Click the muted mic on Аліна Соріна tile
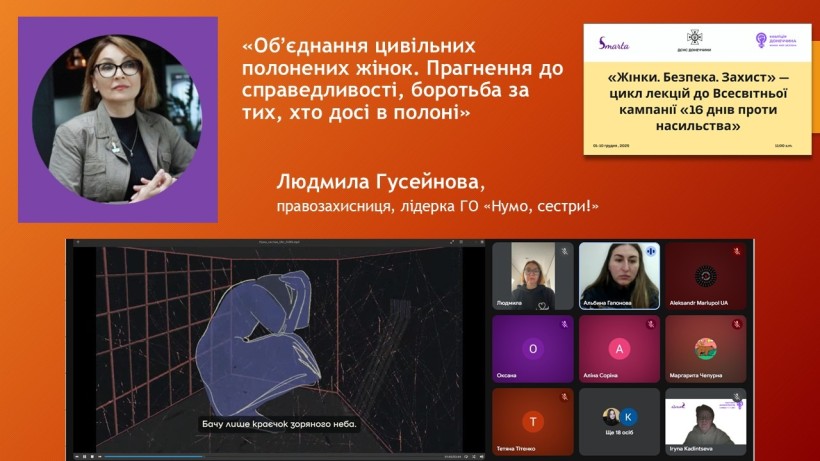 point(650,324)
